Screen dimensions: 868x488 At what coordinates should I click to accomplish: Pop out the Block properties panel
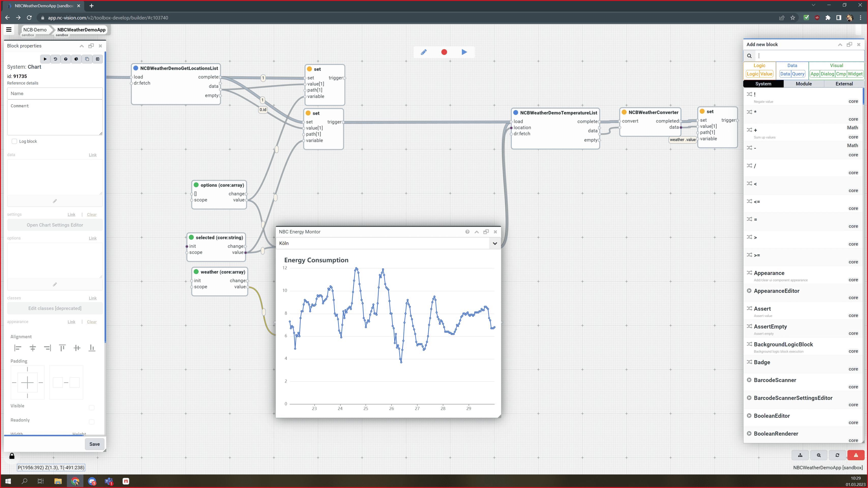point(91,46)
